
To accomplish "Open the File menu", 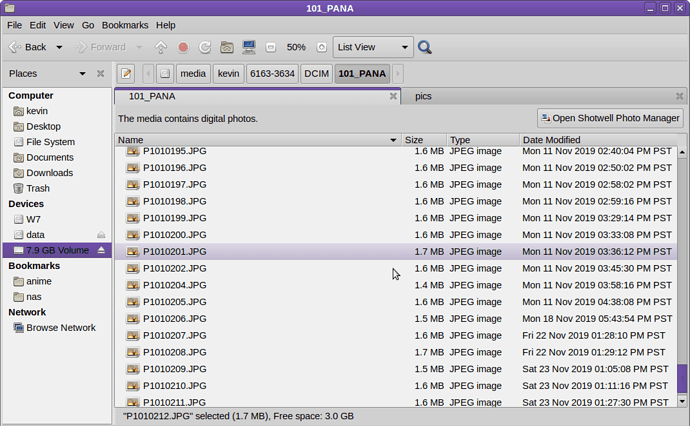I will [15, 25].
